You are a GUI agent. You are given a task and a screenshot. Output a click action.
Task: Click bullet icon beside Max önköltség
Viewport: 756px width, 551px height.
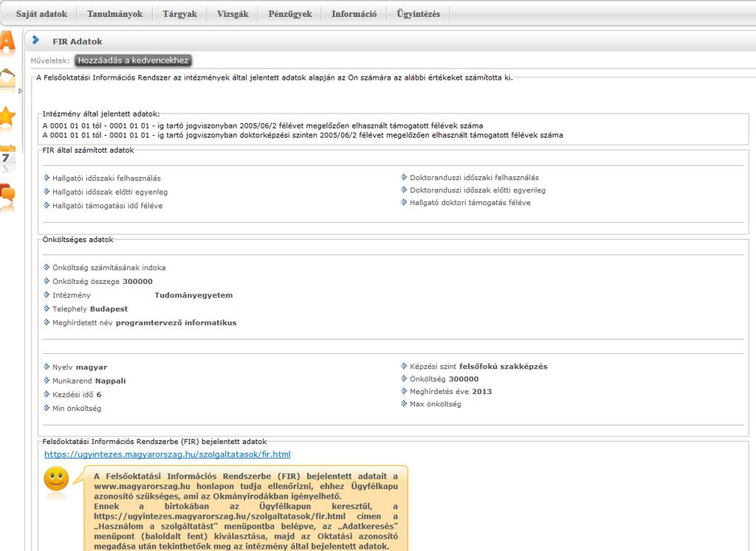click(404, 403)
